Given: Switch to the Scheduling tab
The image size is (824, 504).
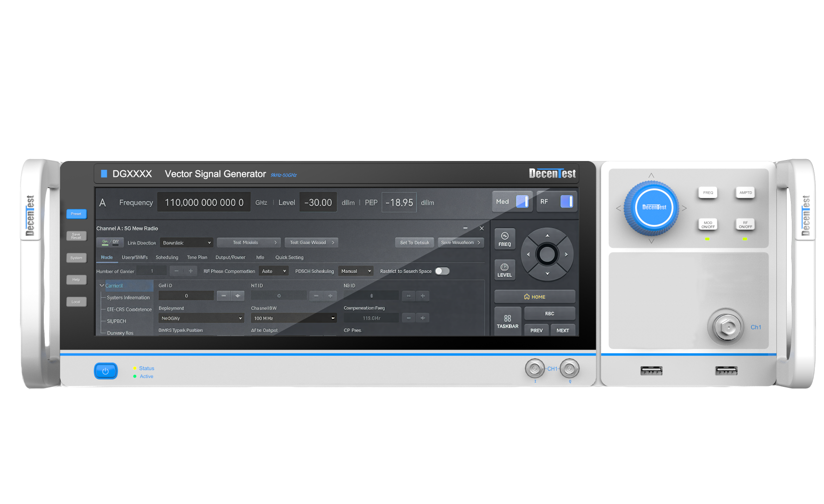Looking at the screenshot, I should 167,258.
